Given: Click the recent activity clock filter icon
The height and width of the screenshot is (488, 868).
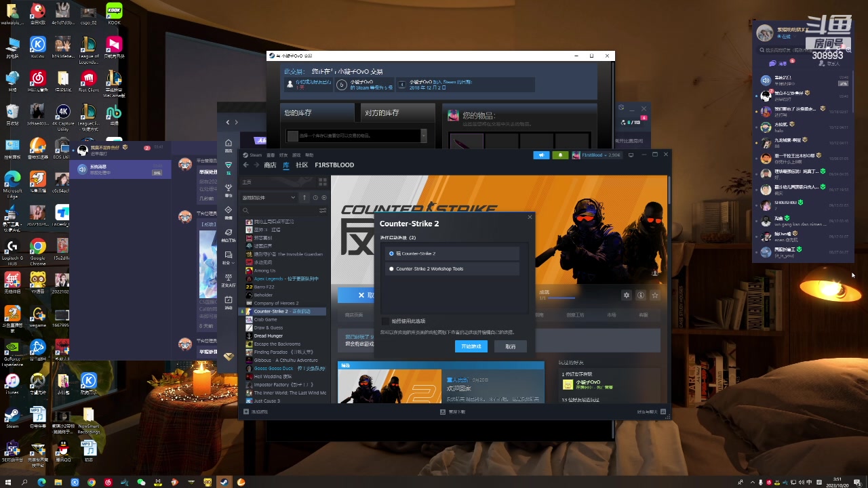Looking at the screenshot, I should [315, 197].
